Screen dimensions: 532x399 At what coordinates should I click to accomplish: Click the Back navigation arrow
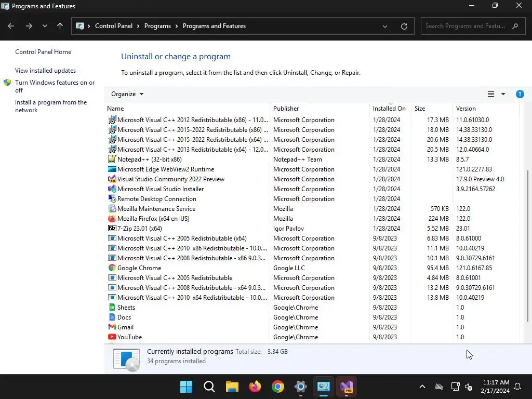click(11, 26)
